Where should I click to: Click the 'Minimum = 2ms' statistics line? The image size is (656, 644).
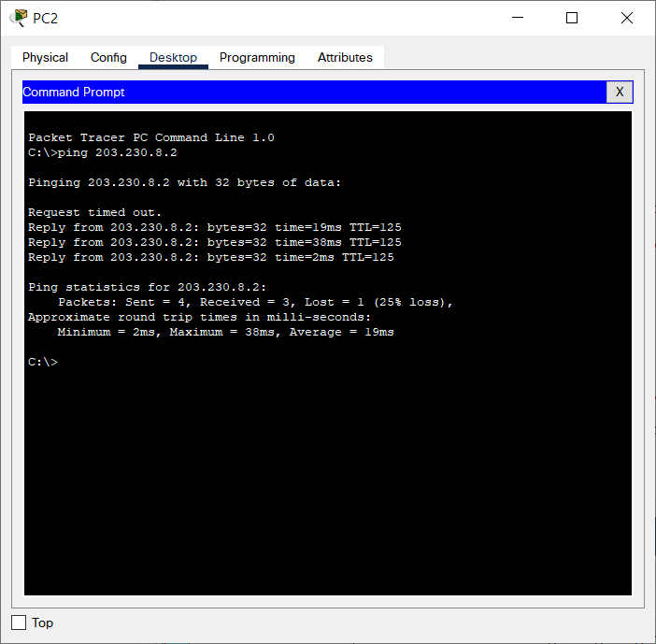pos(225,332)
